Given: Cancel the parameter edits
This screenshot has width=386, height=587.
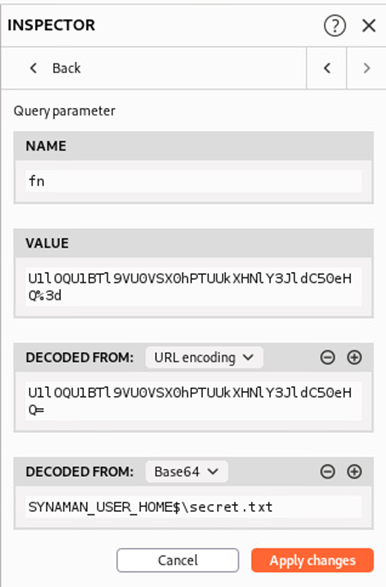Looking at the screenshot, I should tap(177, 560).
